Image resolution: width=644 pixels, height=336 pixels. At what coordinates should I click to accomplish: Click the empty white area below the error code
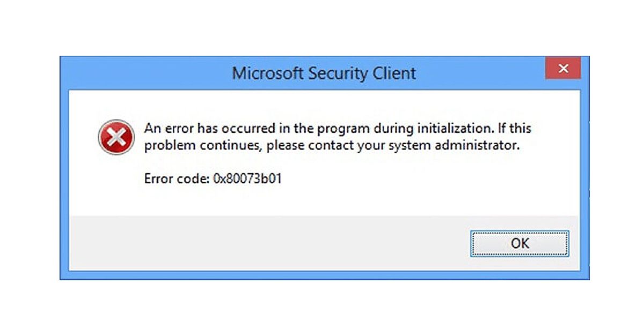click(x=322, y=201)
